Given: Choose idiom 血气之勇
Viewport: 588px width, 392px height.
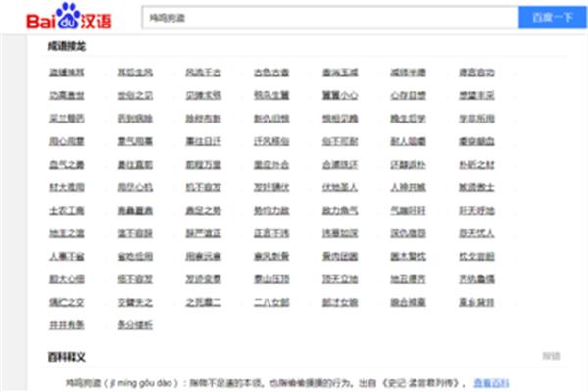Looking at the screenshot, I should coord(67,165).
